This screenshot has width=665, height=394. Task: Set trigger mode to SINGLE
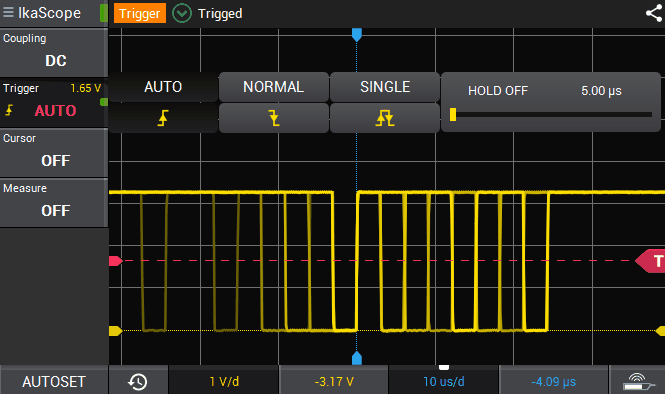(385, 87)
